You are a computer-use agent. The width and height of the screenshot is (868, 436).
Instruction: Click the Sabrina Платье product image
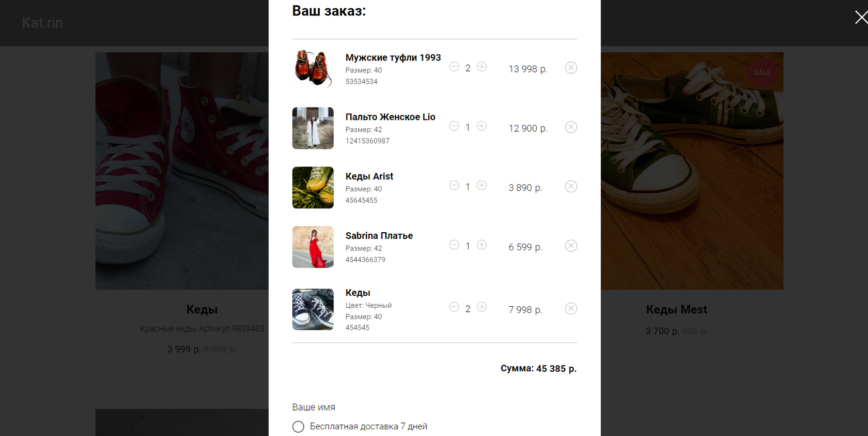tap(313, 247)
